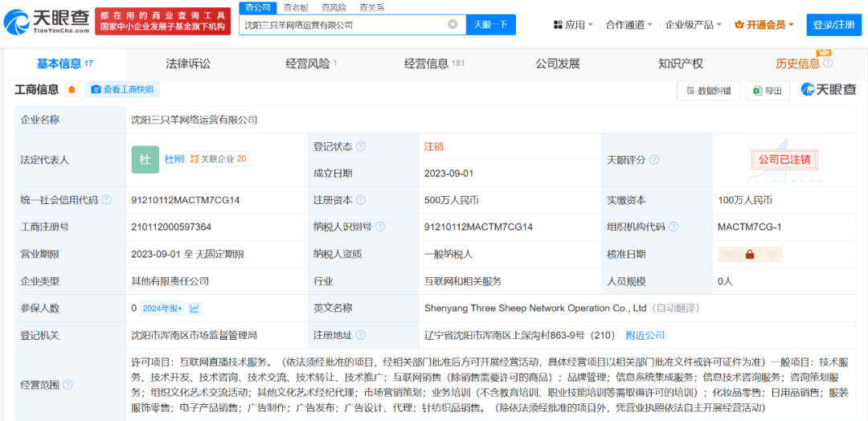Screen dimensions: 868x421
Task: Switch to the 公司发展 tab
Action: [x=558, y=63]
